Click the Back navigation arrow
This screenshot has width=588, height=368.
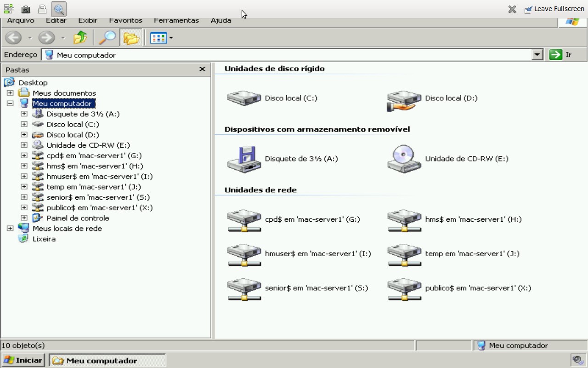pos(13,38)
